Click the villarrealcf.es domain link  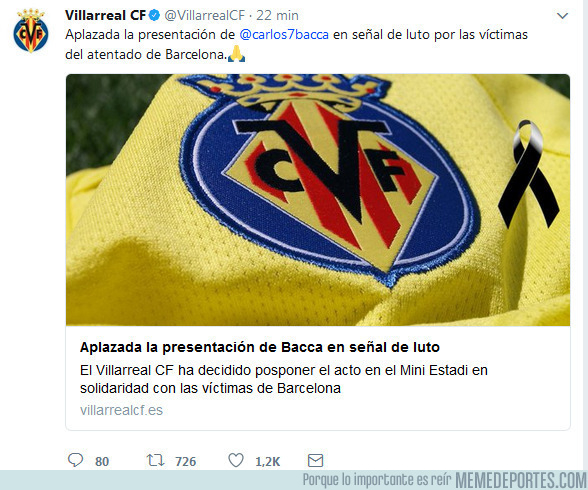(x=122, y=410)
